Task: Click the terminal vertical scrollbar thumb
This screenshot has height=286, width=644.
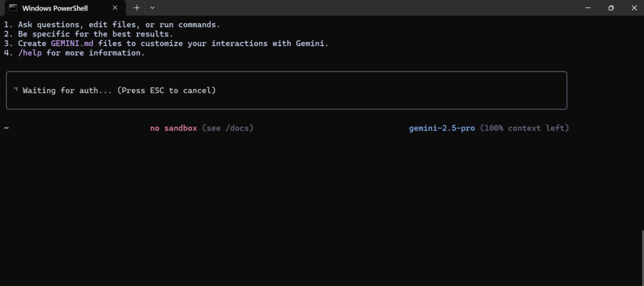Action: click(642, 257)
